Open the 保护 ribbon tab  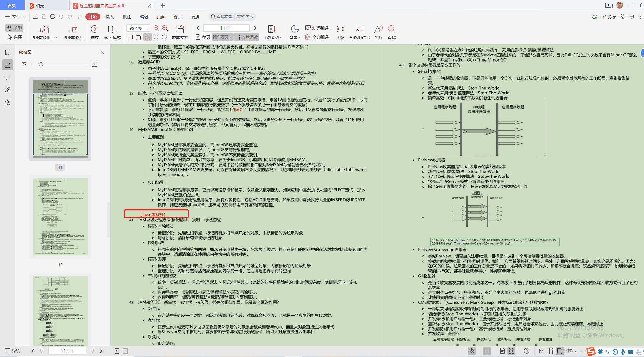coord(178,17)
